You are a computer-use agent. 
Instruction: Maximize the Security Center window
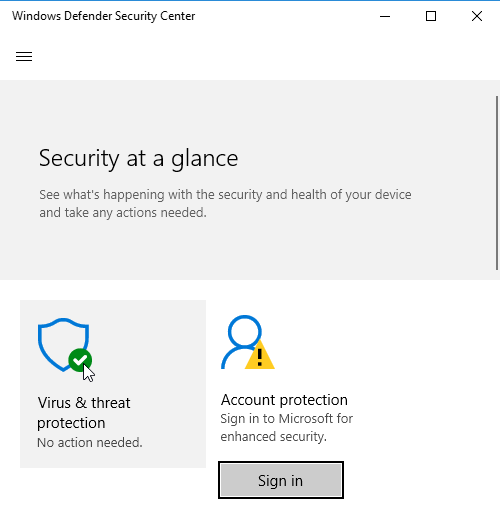coord(431,16)
